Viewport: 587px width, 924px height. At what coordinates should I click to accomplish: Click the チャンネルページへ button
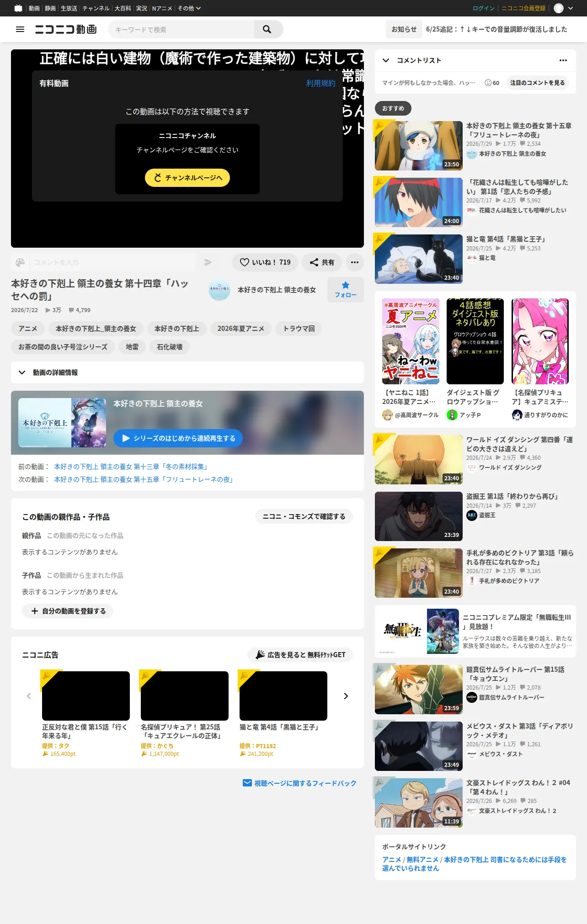click(187, 178)
